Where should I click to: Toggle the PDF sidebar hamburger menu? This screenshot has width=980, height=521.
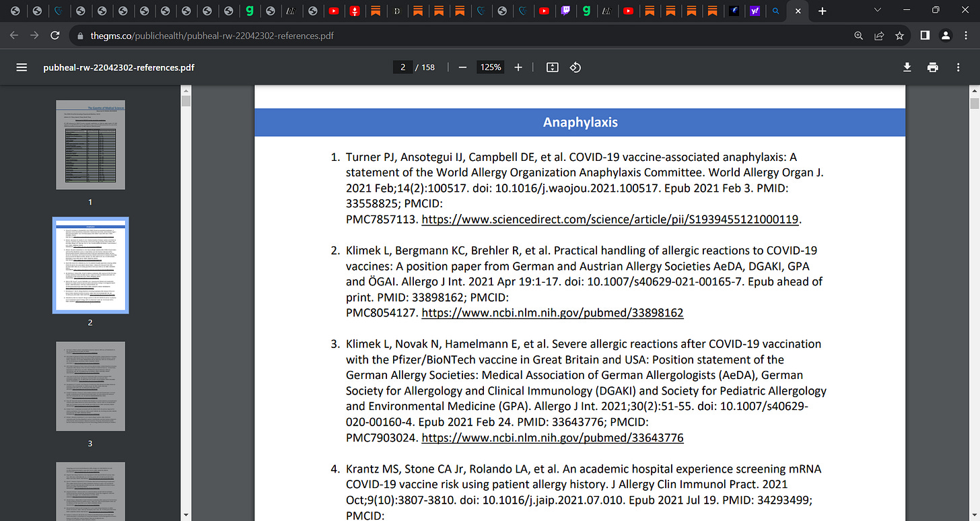pyautogui.click(x=22, y=67)
